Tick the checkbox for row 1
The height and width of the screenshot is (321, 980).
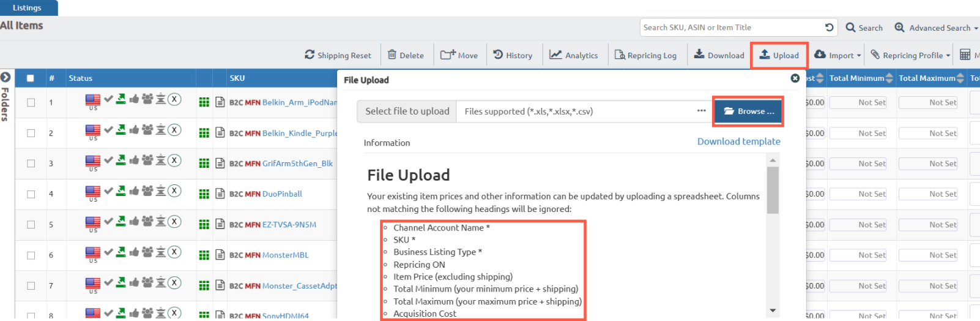(31, 102)
